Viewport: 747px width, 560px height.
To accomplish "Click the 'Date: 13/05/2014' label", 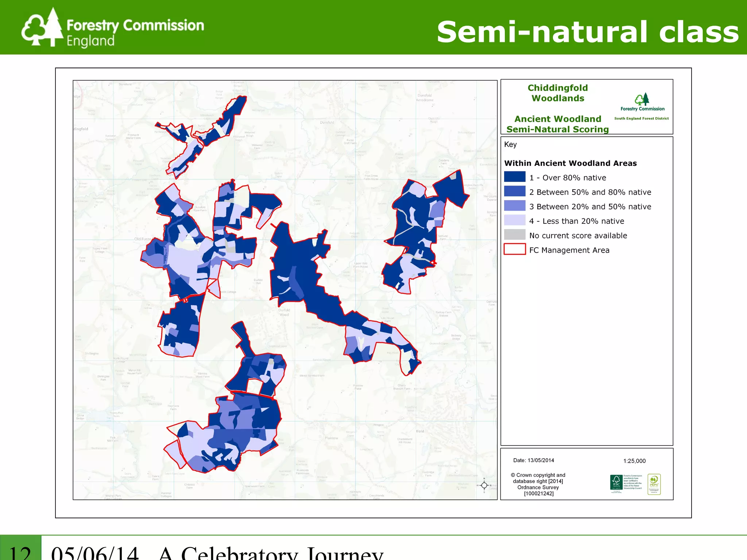I will (x=534, y=460).
